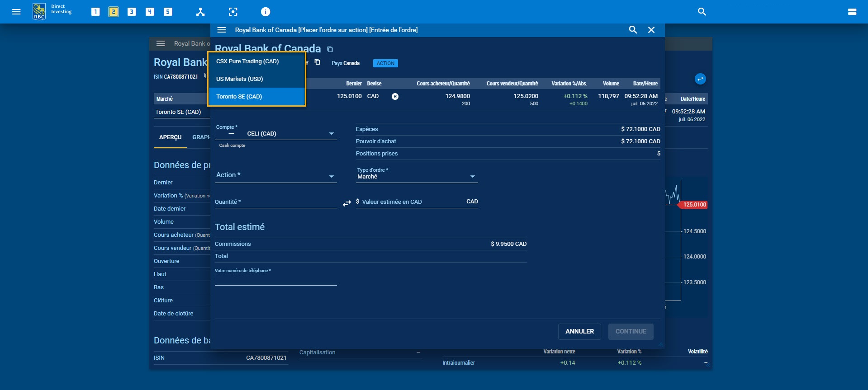Click the global search magnifier in top bar
This screenshot has height=390, width=868.
tap(702, 12)
